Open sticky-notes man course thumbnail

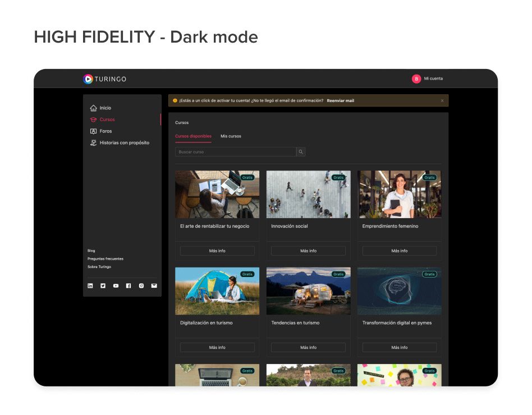(400, 375)
